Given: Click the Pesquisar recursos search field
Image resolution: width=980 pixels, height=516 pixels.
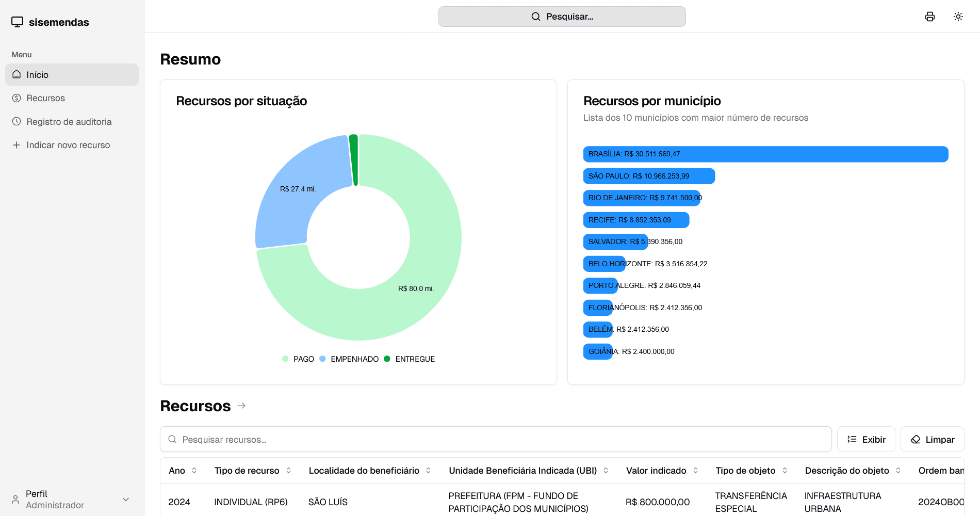Looking at the screenshot, I should point(495,440).
